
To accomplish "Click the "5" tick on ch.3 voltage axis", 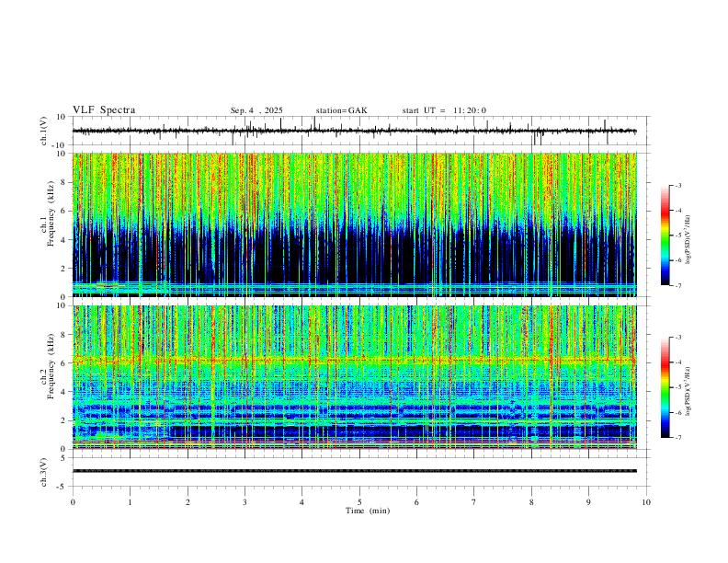I will click(64, 458).
